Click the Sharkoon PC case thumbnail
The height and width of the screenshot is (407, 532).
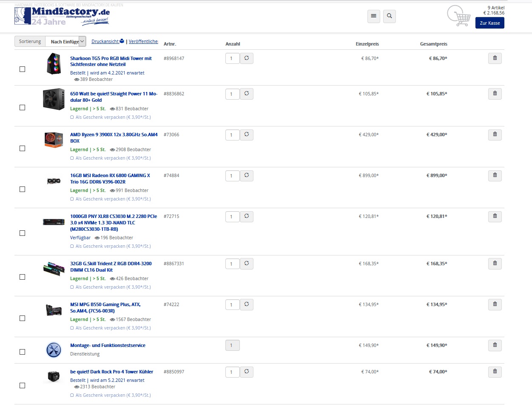tap(54, 63)
